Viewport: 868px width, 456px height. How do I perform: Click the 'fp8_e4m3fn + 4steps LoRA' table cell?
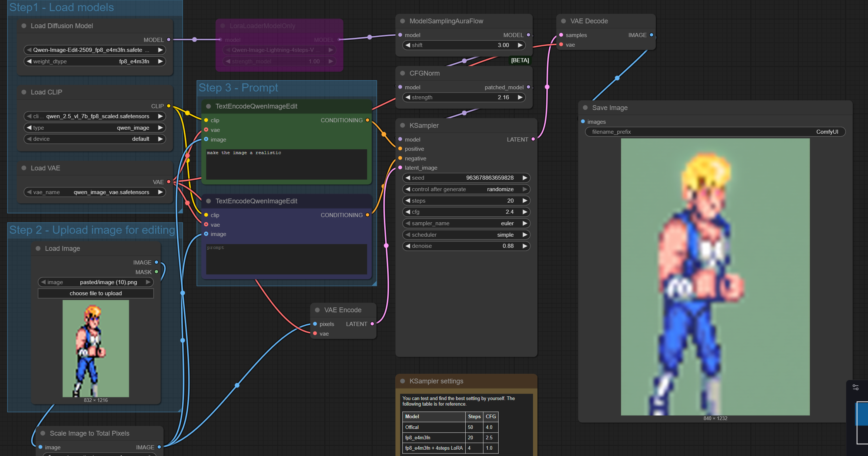pyautogui.click(x=434, y=448)
